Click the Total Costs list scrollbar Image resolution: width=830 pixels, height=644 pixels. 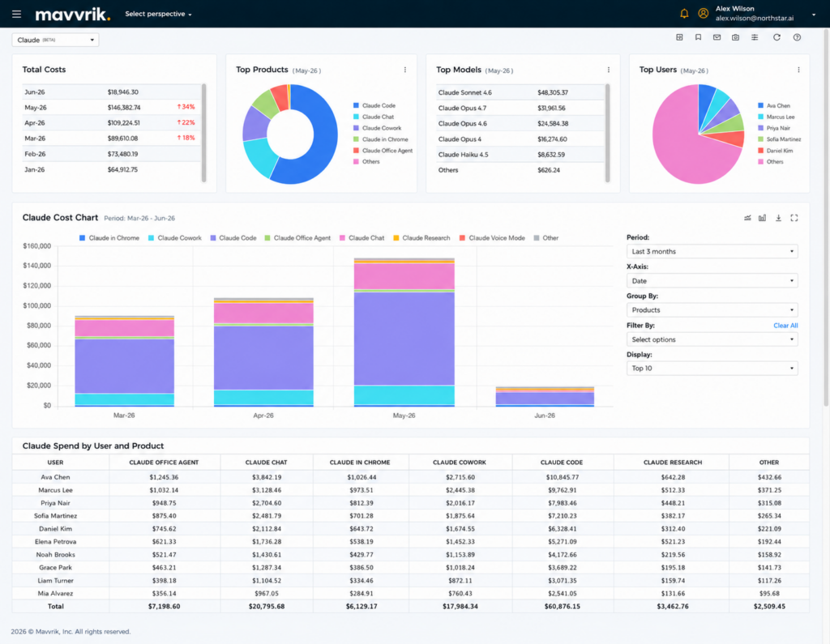(203, 133)
